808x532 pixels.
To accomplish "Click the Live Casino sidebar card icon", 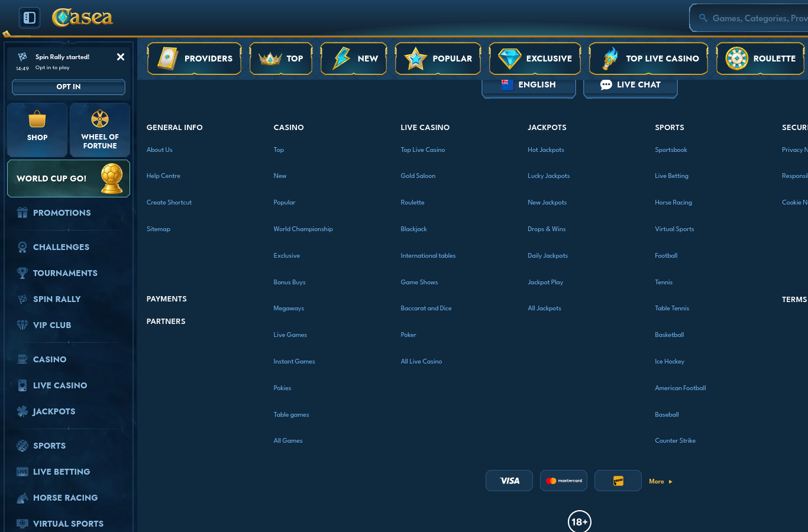I will point(22,385).
